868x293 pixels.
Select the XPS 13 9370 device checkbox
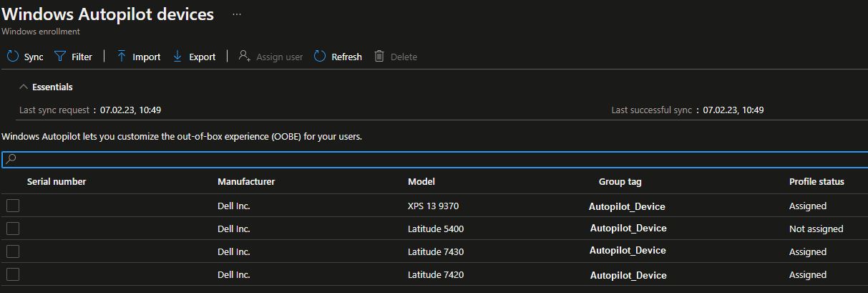click(13, 206)
